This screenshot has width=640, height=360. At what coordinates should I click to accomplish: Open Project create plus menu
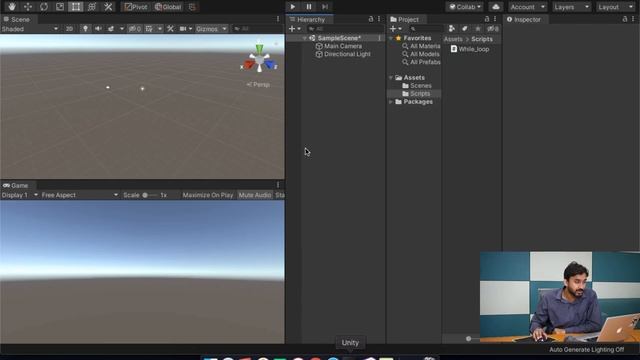[396, 29]
